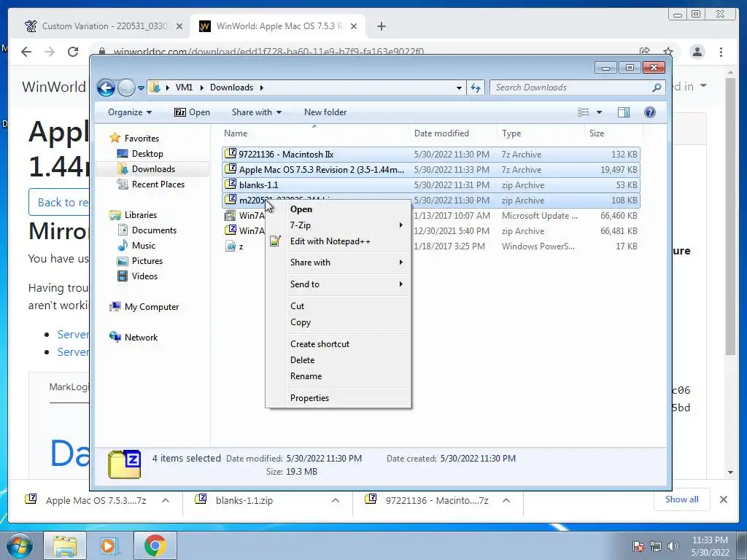Select Desktop in navigation pane
This screenshot has width=747, height=560.
(x=147, y=154)
